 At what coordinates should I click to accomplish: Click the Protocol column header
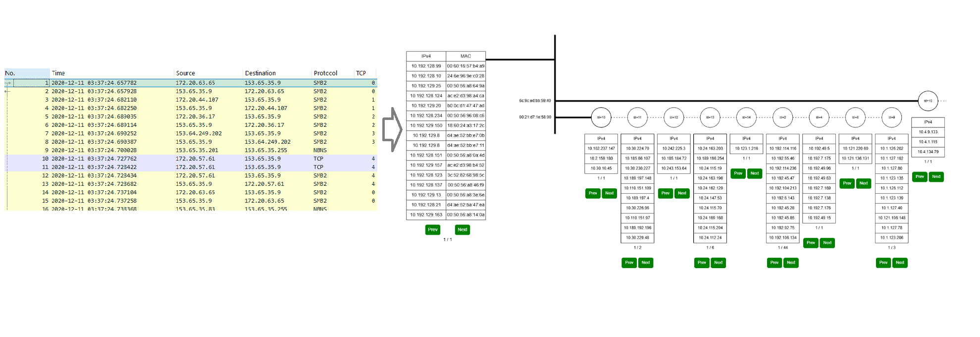pos(325,73)
